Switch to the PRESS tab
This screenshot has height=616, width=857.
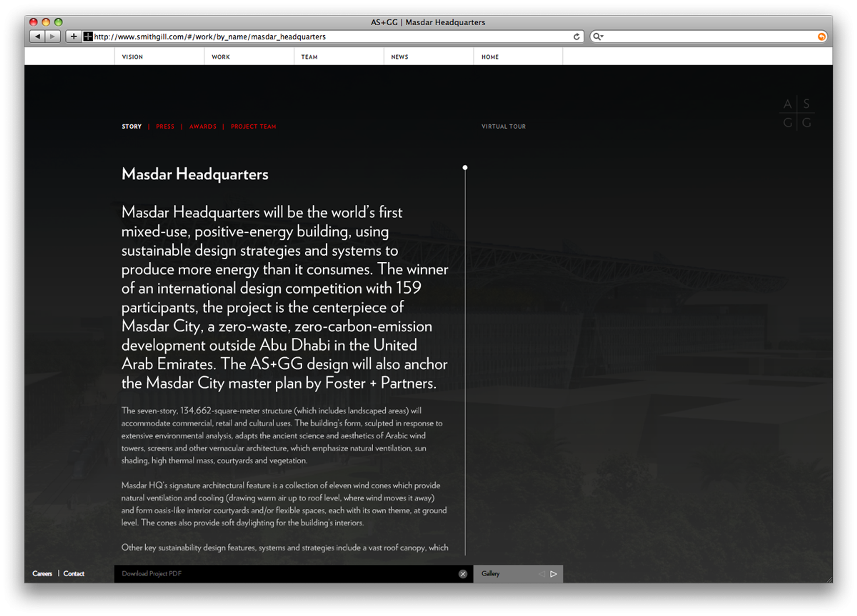(165, 126)
